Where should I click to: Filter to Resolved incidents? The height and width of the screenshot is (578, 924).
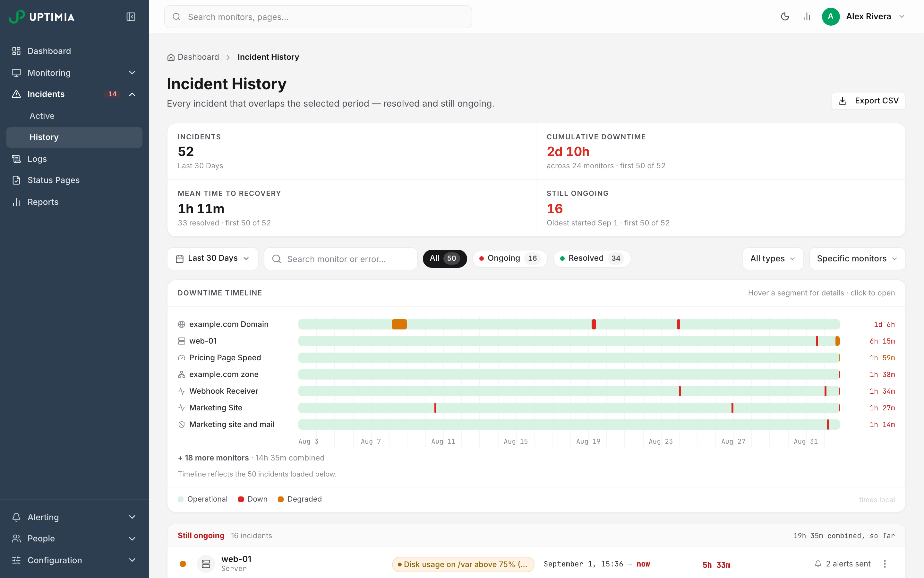(x=592, y=258)
